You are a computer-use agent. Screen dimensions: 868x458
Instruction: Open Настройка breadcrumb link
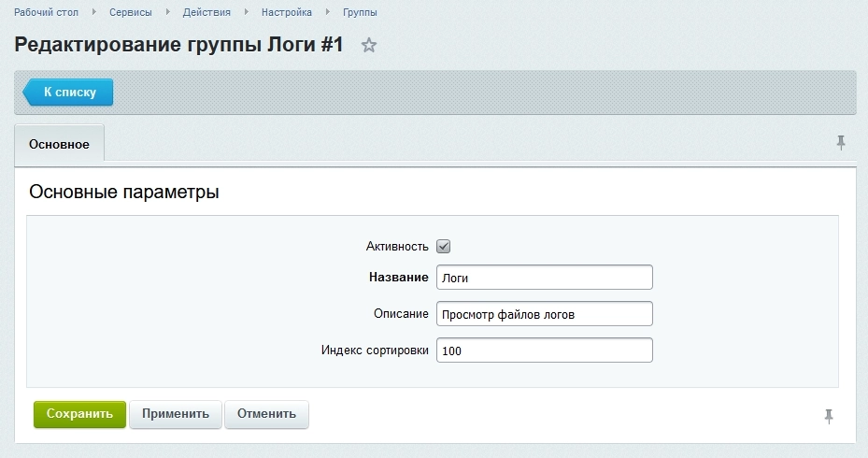[x=287, y=12]
